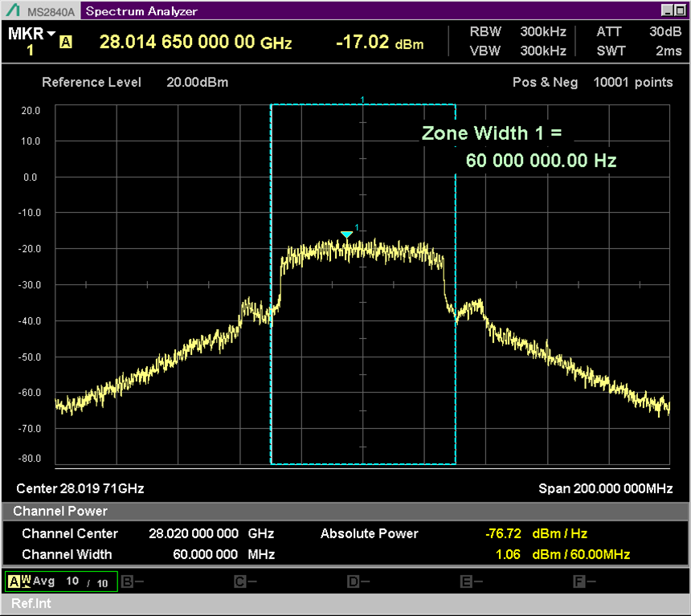Open the MKR marker dropdown arrow
This screenshot has width=691, height=616.
click(x=51, y=34)
